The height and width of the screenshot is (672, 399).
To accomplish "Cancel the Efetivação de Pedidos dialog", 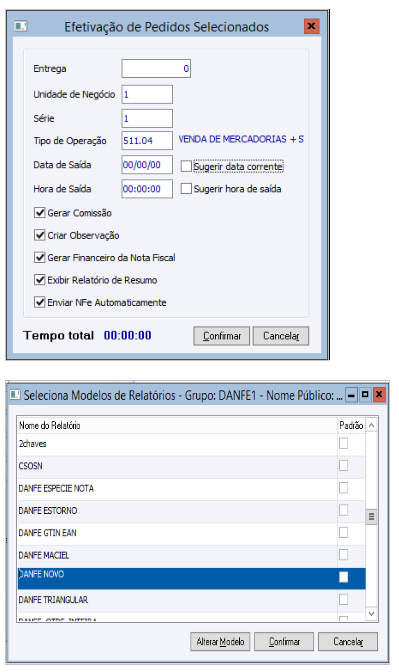I will (281, 336).
